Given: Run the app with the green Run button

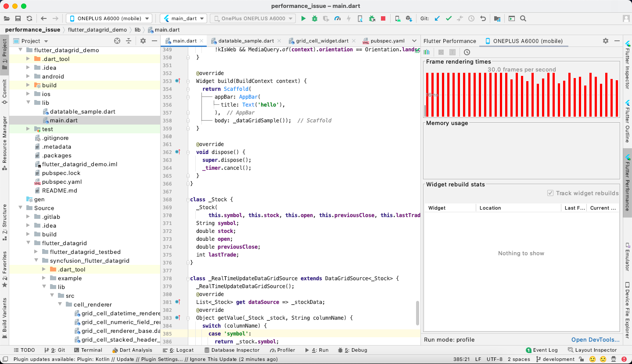Looking at the screenshot, I should point(303,18).
